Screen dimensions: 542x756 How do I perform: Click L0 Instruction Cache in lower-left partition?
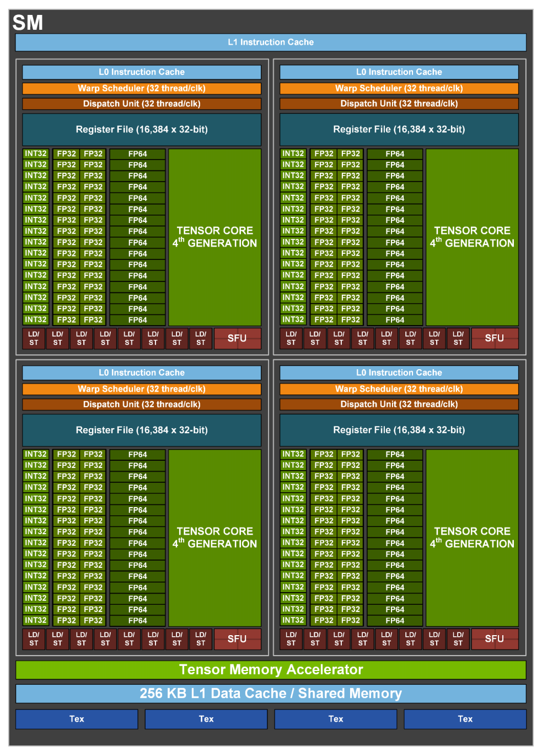click(142, 373)
